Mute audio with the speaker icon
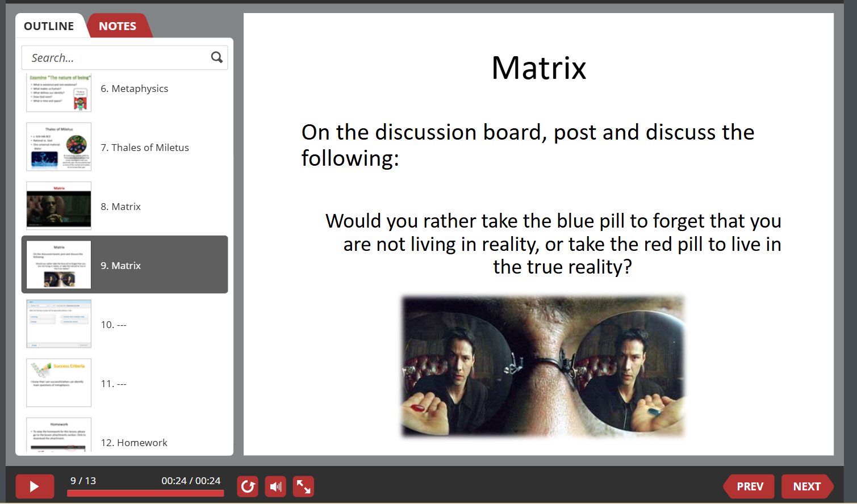The width and height of the screenshot is (857, 504). tap(275, 486)
